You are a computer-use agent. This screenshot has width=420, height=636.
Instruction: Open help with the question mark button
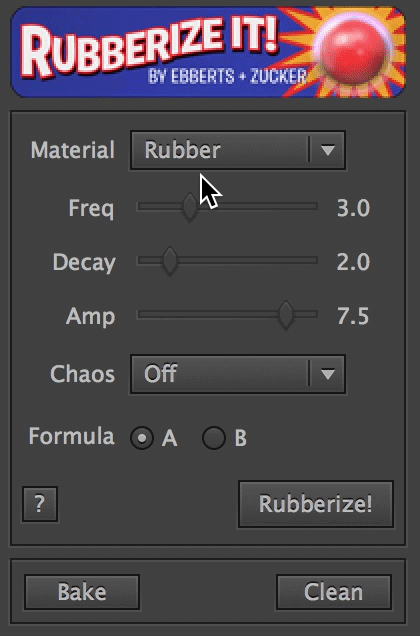click(x=40, y=504)
